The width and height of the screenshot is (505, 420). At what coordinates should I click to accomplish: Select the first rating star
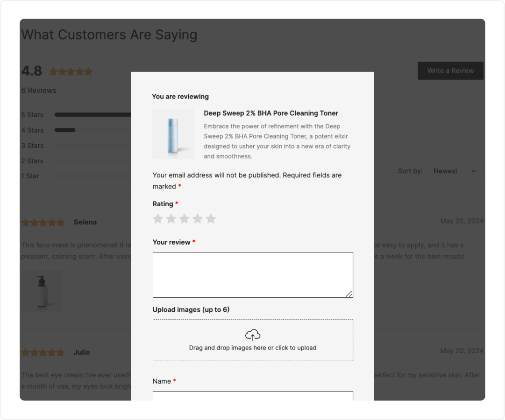pos(158,218)
